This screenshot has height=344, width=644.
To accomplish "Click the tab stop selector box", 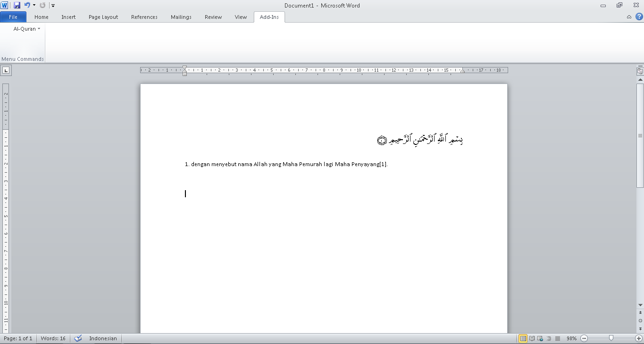I will tap(6, 70).
